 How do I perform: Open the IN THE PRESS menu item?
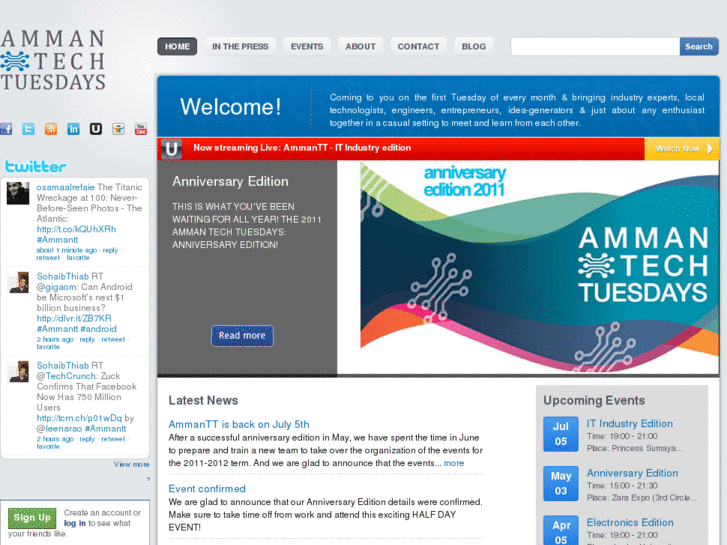[x=240, y=46]
